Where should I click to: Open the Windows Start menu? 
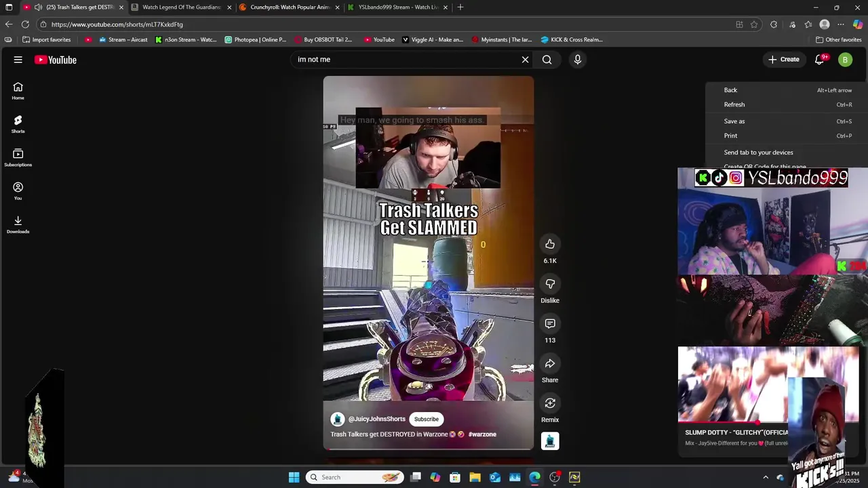coord(294,477)
